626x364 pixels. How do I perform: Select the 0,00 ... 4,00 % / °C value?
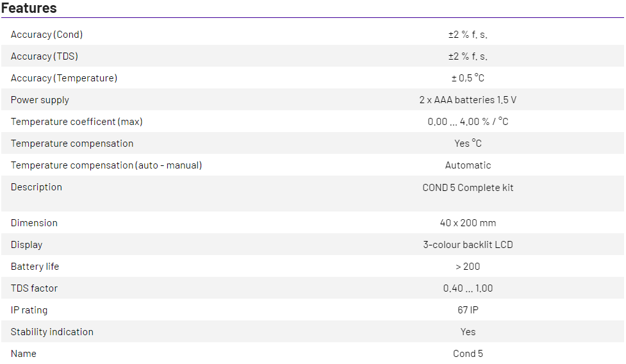tap(468, 122)
